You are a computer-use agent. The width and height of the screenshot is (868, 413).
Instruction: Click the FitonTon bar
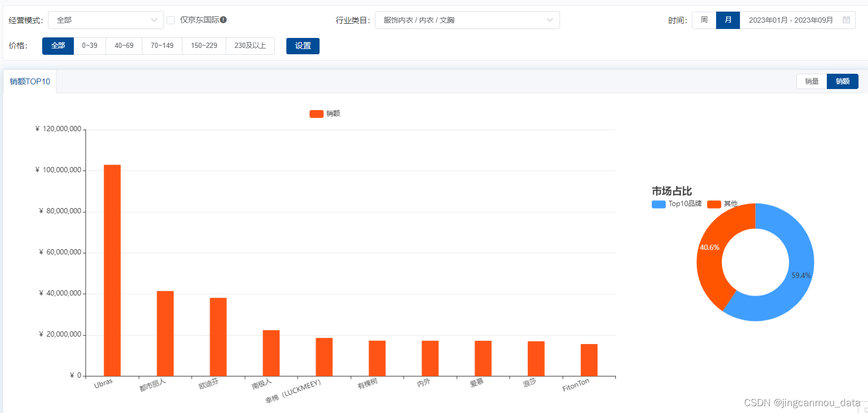click(589, 360)
